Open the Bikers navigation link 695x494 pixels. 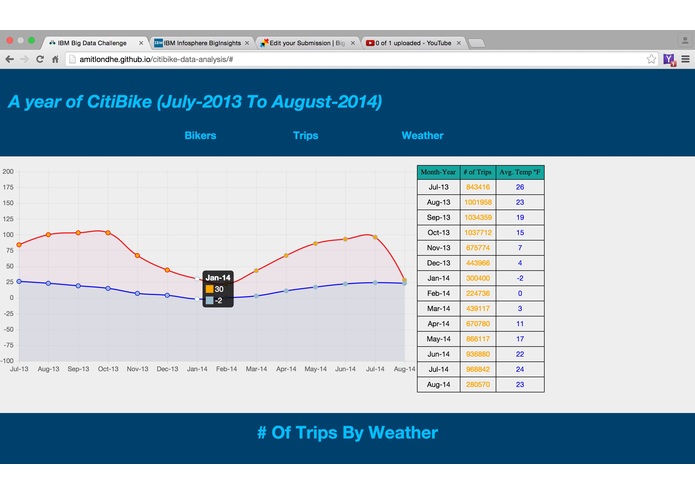(200, 136)
